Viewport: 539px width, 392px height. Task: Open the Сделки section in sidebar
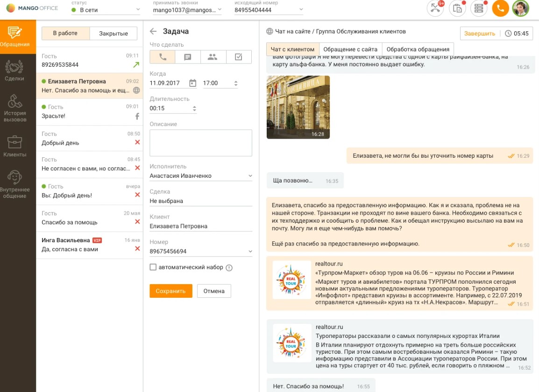pos(14,71)
